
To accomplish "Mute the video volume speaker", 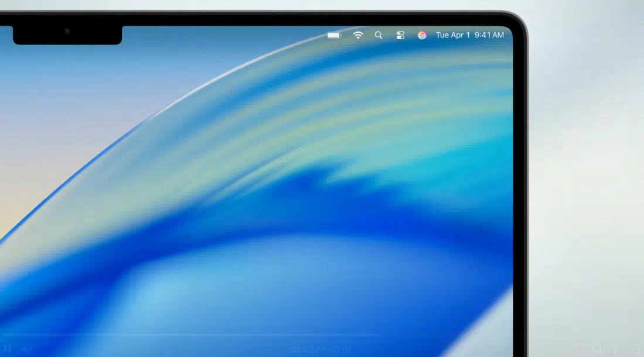I will pyautogui.click(x=26, y=349).
